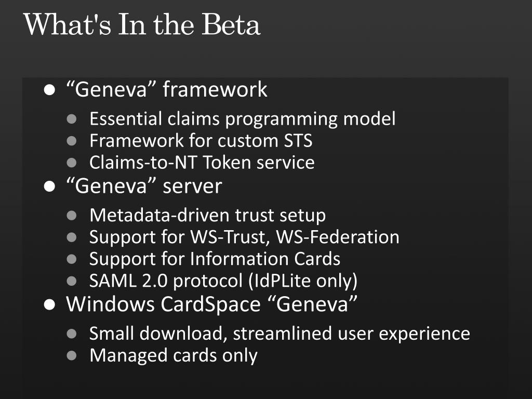This screenshot has height=399, width=532.
Task: Click the slide title "What's In the Beta"
Action: [142, 24]
